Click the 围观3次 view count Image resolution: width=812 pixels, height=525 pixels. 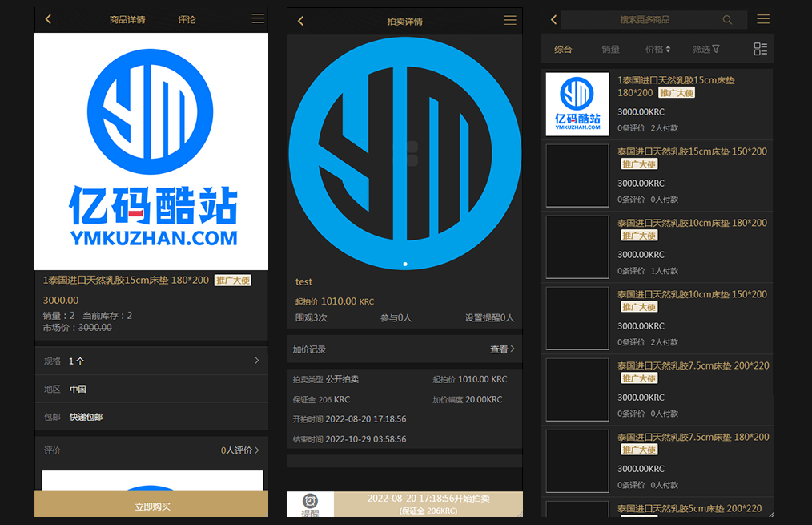312,317
